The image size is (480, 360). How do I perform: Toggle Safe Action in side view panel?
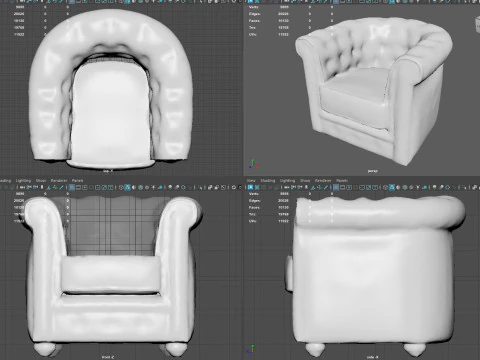click(x=369, y=187)
